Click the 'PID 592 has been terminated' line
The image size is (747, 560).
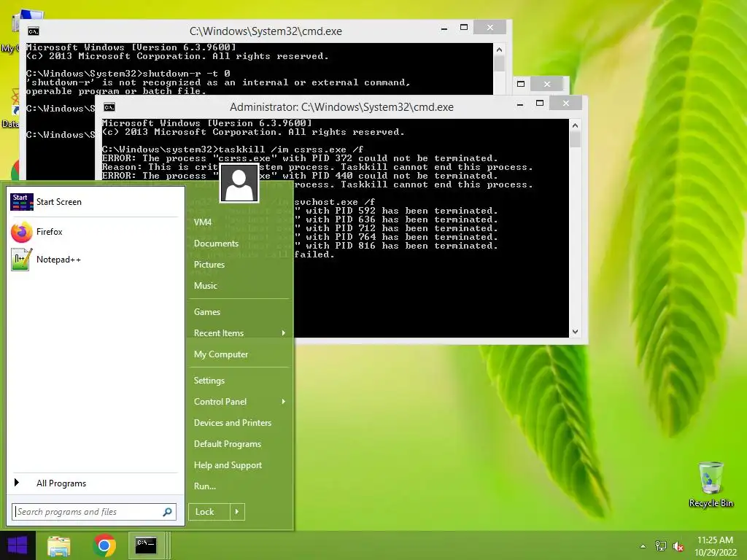point(395,211)
